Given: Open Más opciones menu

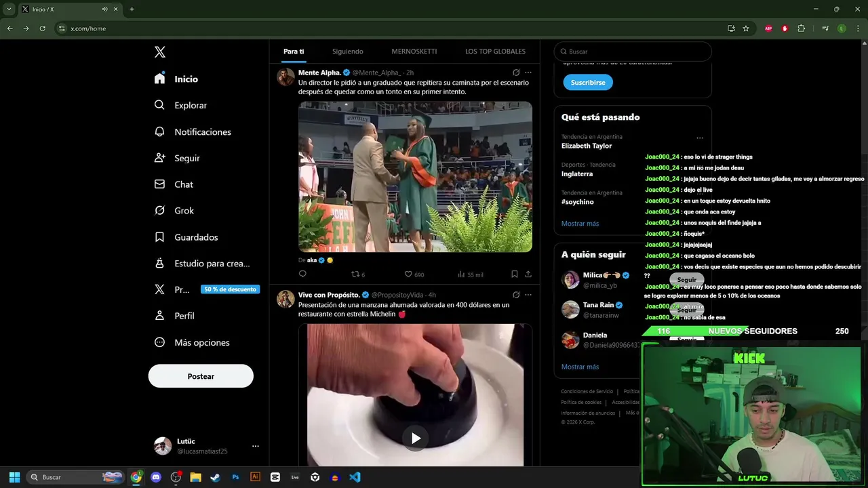Looking at the screenshot, I should (192, 342).
